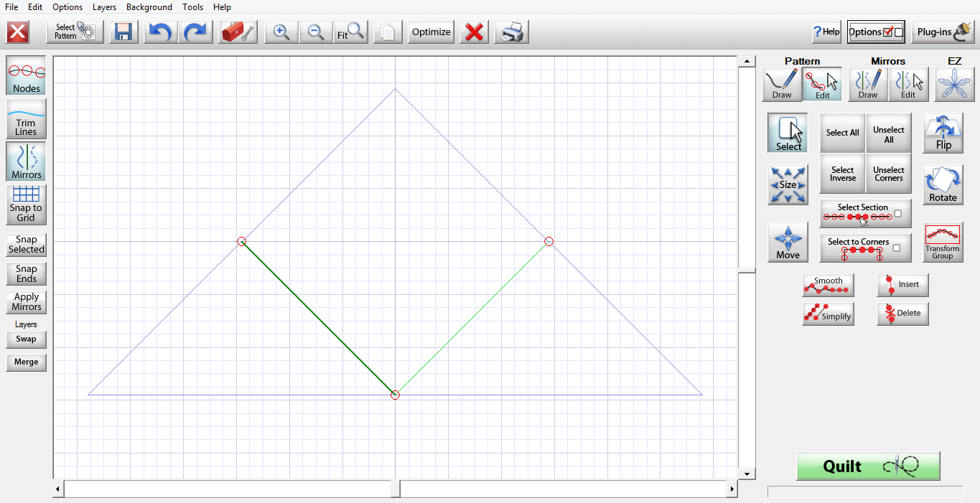Click the left red pattern node
Viewport: 980px width, 503px height.
pyautogui.click(x=241, y=241)
